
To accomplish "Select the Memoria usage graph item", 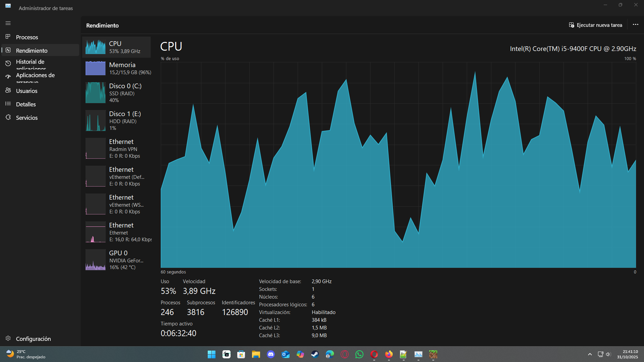I will (x=116, y=68).
